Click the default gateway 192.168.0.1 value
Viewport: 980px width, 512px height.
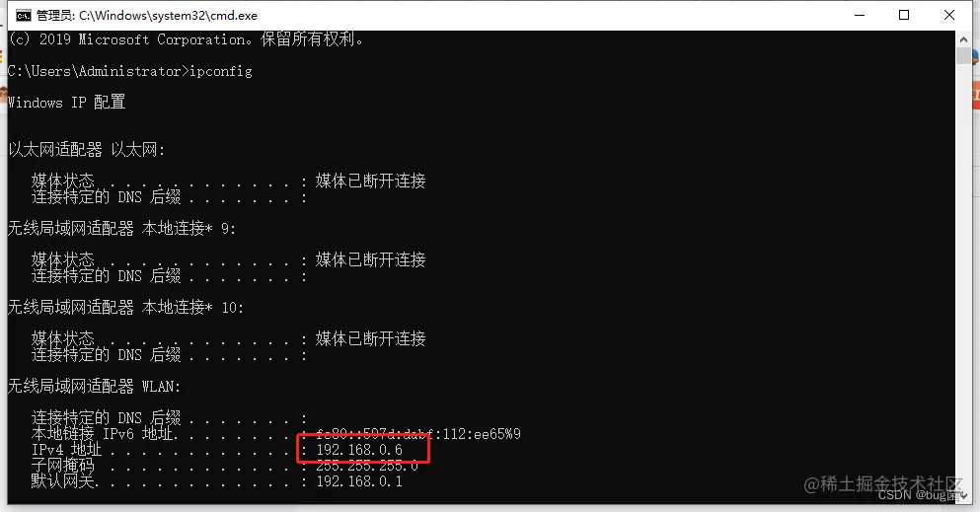(x=359, y=481)
